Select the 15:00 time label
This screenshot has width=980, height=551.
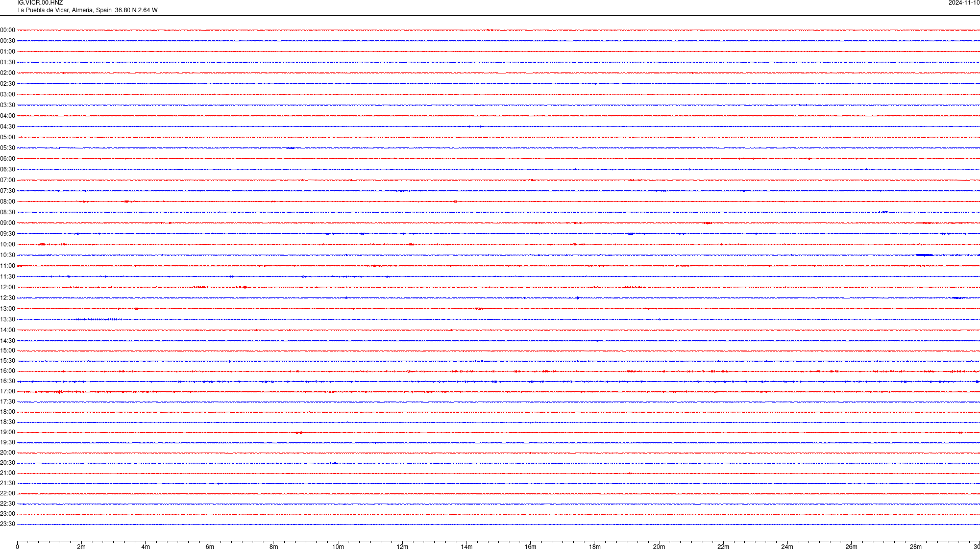8,350
